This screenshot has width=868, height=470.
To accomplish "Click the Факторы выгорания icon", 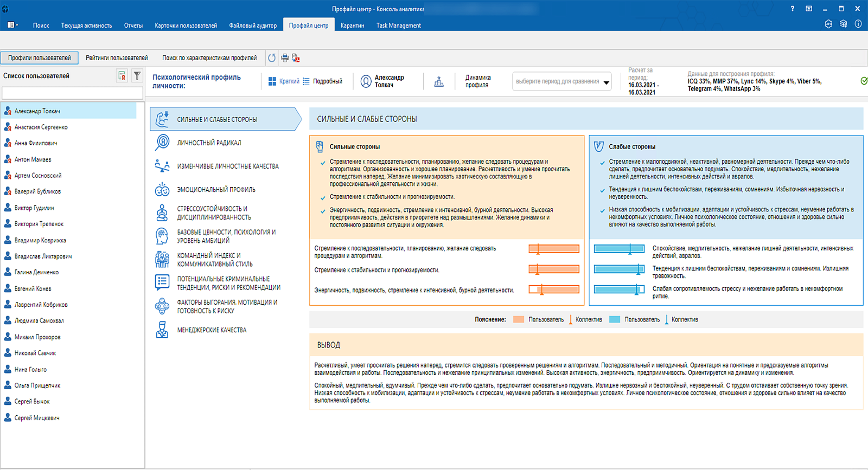I will point(162,306).
